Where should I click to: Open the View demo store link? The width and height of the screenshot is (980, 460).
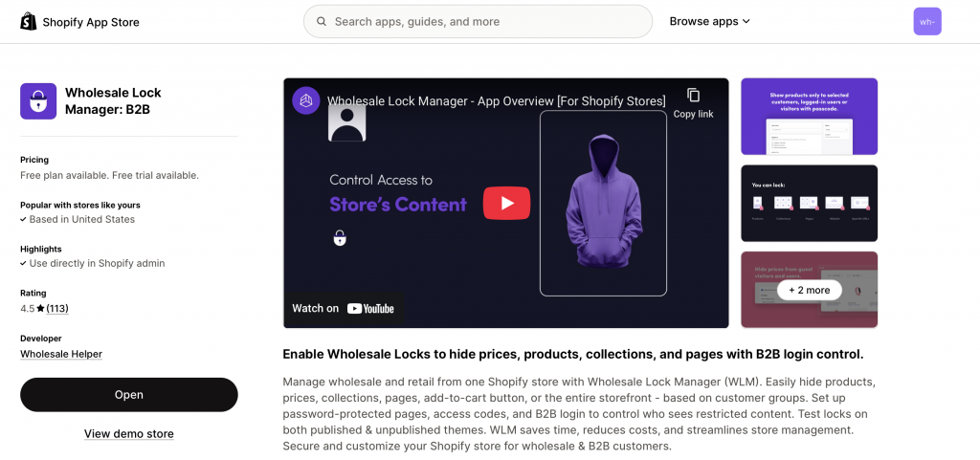coord(129,434)
